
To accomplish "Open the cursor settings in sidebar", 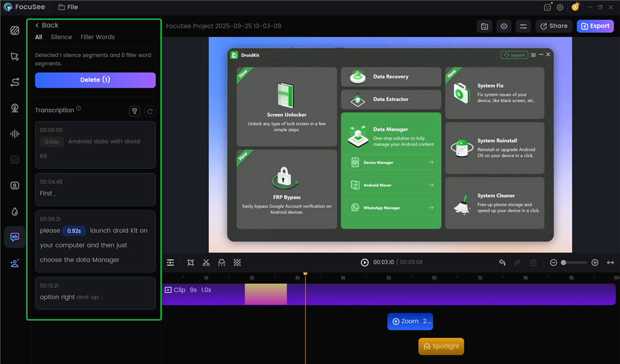I will [15, 57].
